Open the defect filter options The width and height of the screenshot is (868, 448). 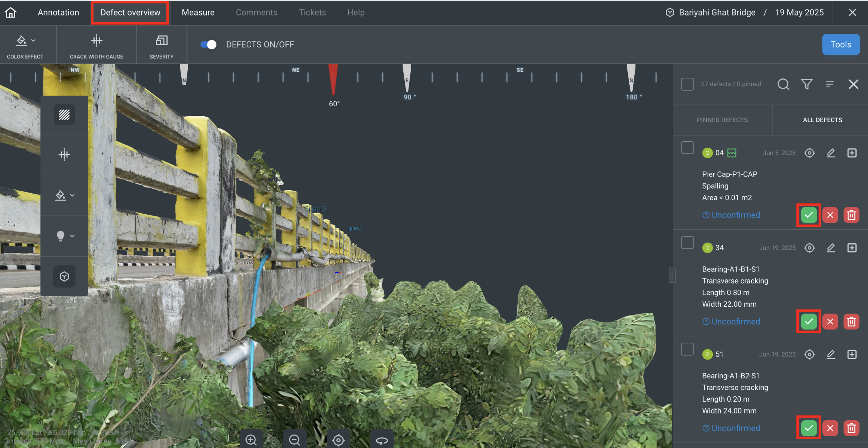coord(807,84)
